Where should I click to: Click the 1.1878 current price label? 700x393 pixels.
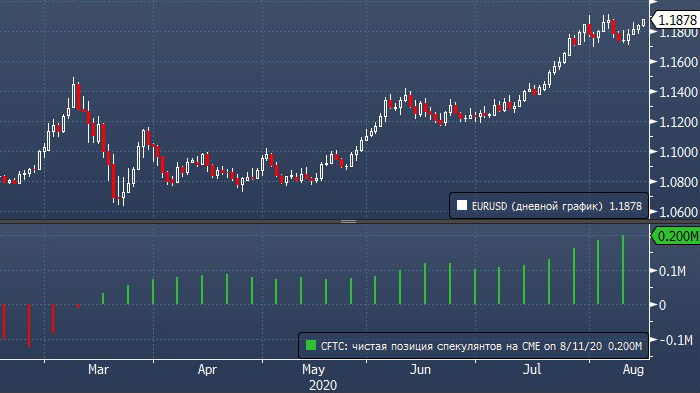click(675, 20)
